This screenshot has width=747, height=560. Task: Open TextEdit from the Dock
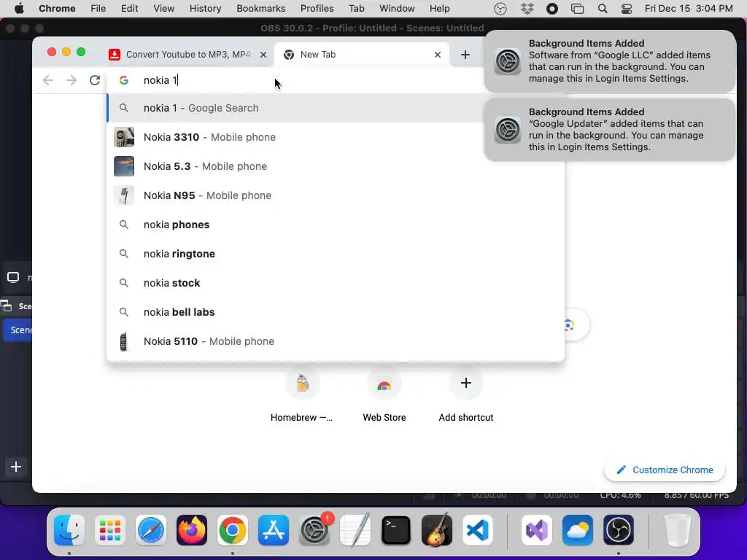tap(355, 530)
